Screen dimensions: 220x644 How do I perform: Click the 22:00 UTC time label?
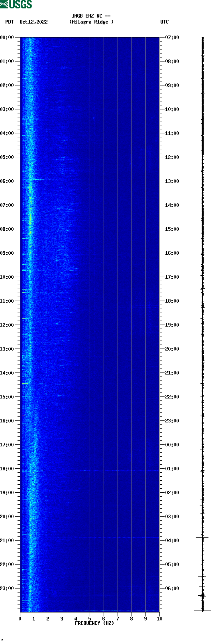coord(172,397)
